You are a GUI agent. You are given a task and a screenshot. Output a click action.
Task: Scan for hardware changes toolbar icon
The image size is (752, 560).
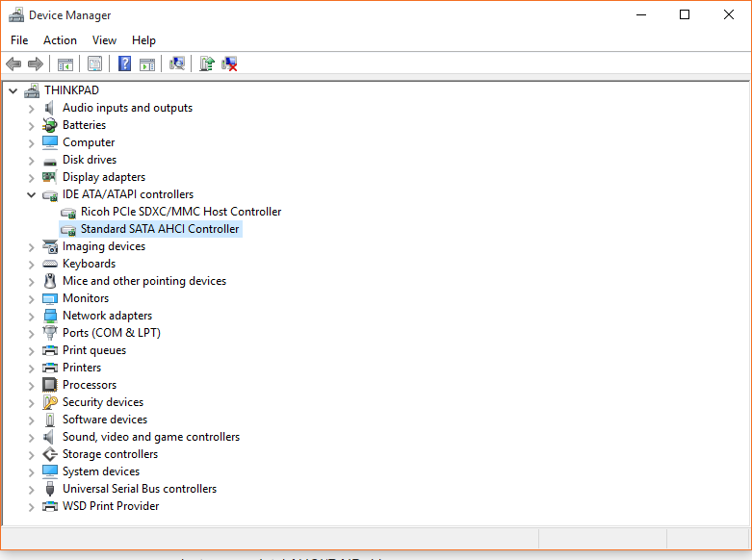tap(177, 64)
